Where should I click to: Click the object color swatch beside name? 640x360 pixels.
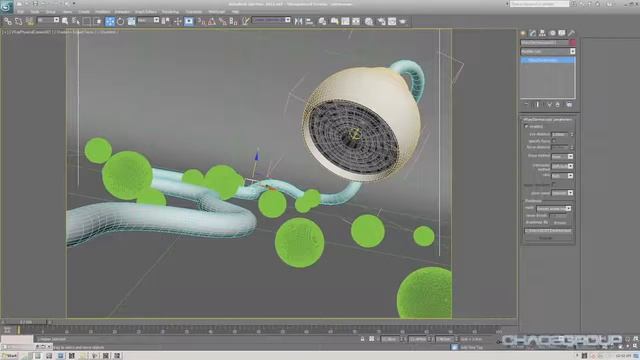[x=573, y=42]
